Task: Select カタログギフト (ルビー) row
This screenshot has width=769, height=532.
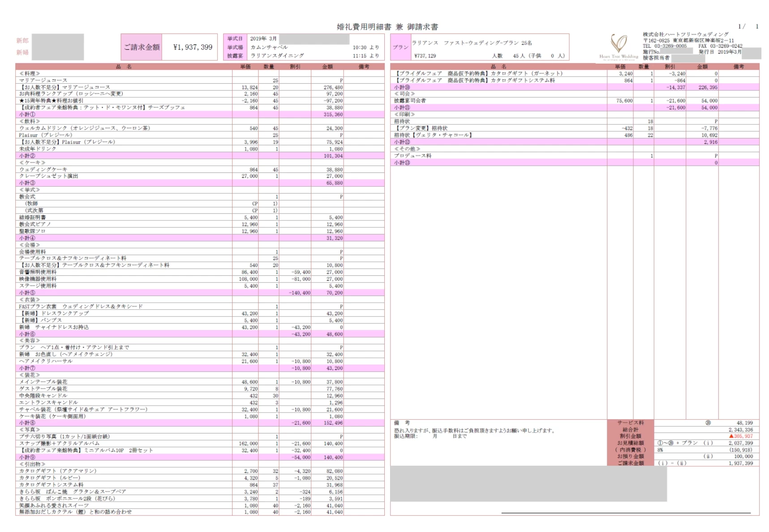Action: (200, 478)
